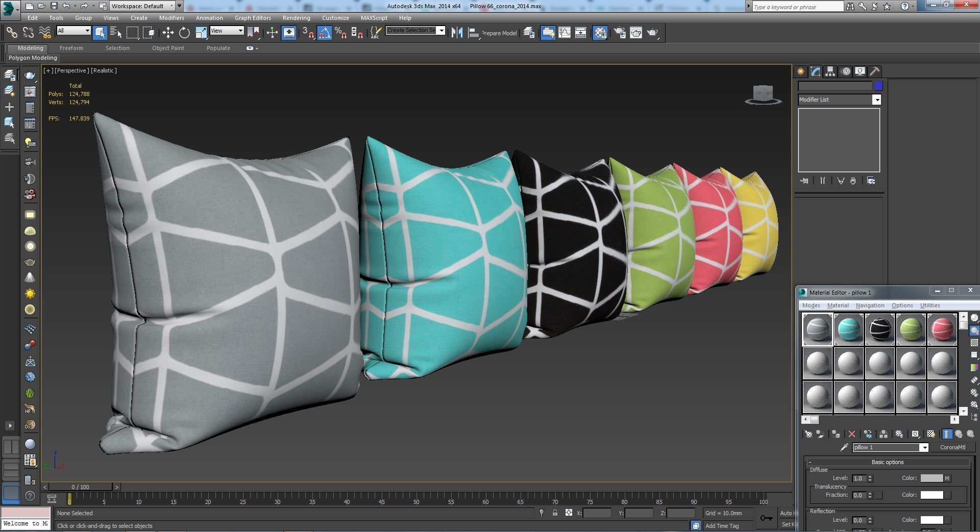Open the Modifiers menu
This screenshot has height=532, width=980.
coord(171,18)
